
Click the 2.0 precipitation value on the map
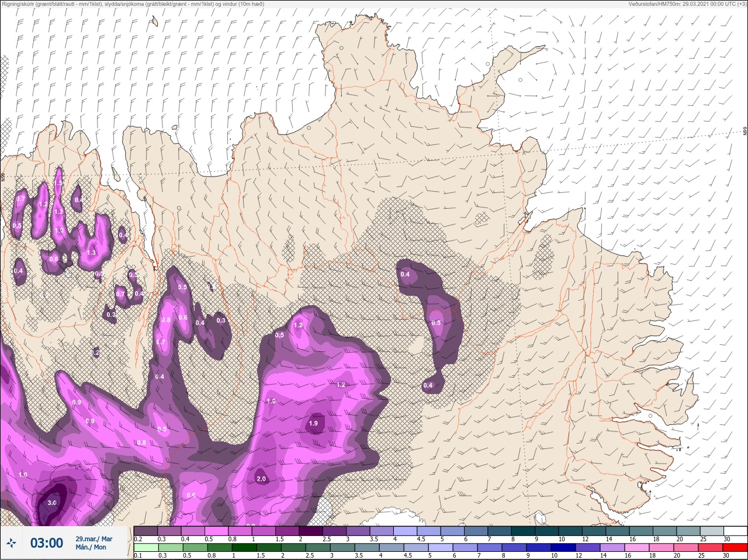click(x=261, y=479)
